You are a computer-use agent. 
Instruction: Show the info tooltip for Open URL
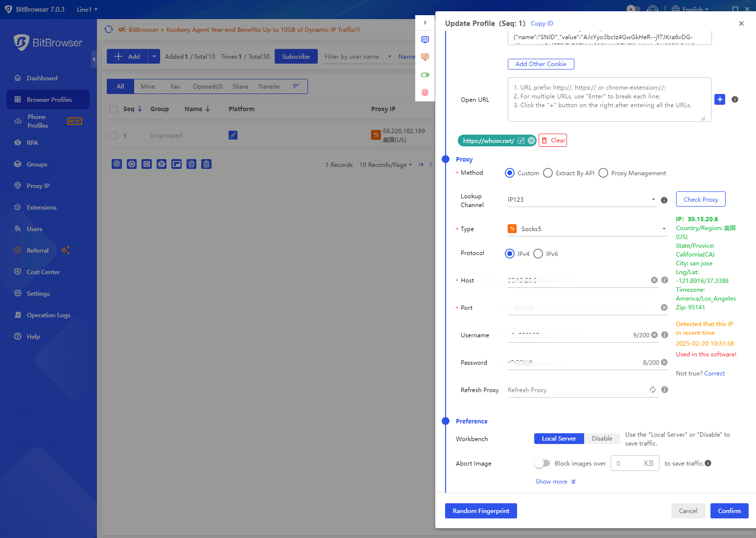735,99
